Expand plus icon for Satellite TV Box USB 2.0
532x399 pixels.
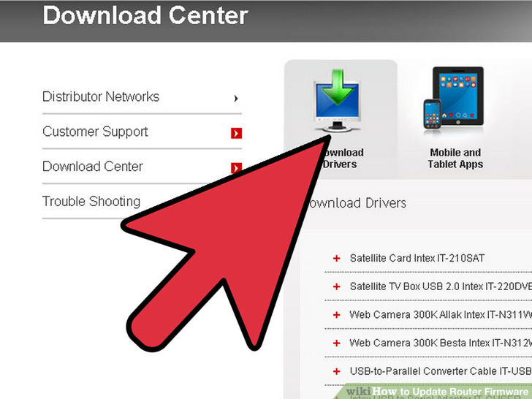coord(336,286)
